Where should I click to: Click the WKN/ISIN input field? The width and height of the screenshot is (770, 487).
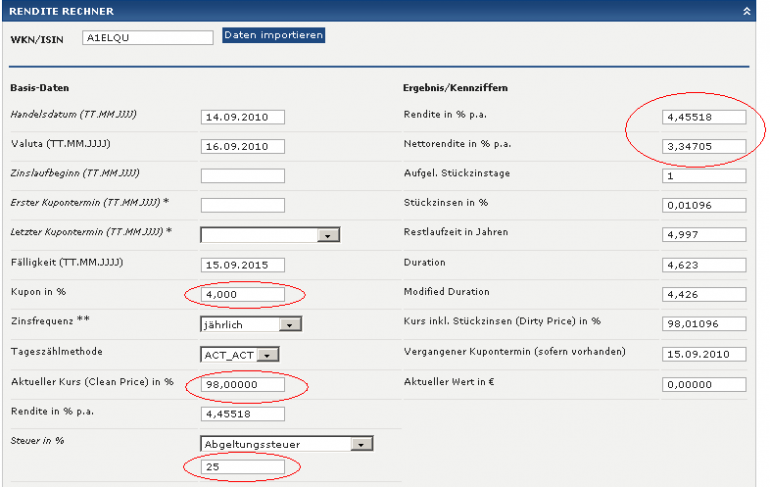(x=148, y=37)
